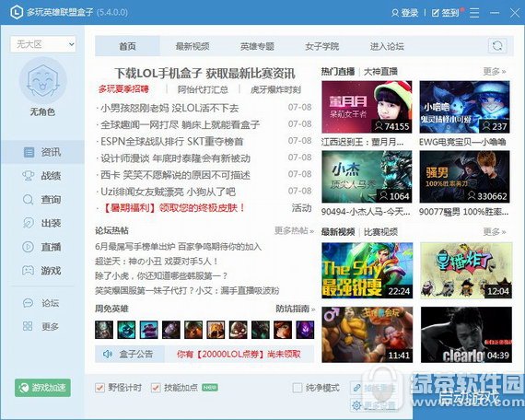Open 更多 grid section in sidebar
This screenshot has width=525, height=420.
[x=42, y=326]
